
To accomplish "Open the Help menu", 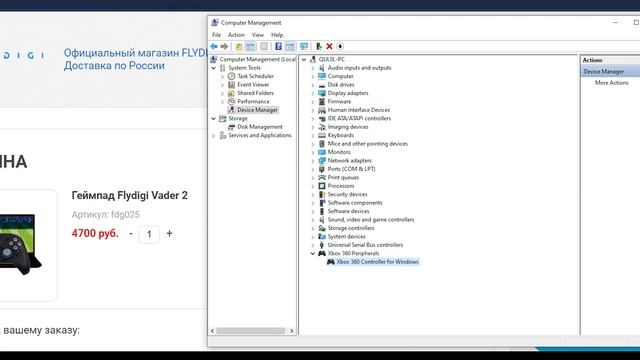I will 277,35.
